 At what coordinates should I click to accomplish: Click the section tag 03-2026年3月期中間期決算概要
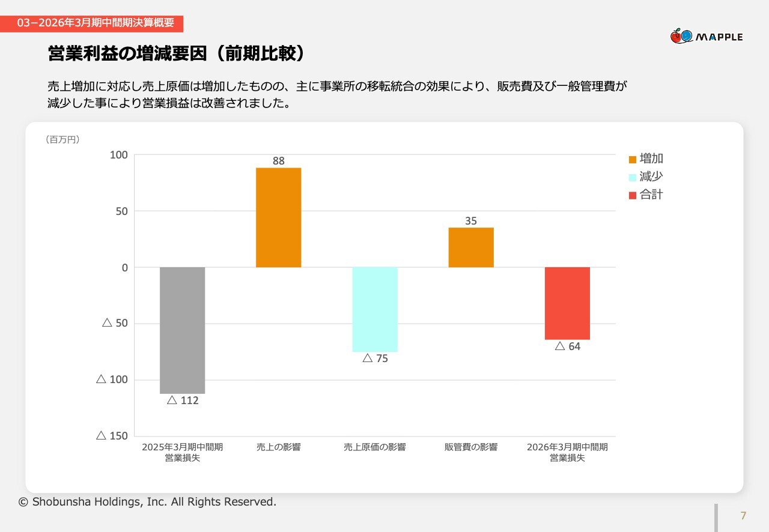coord(96,23)
